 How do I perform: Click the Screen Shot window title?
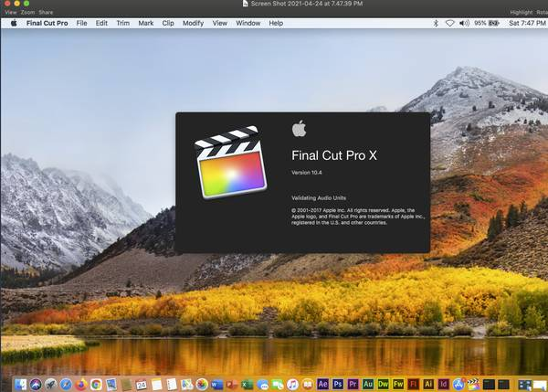[x=307, y=4]
